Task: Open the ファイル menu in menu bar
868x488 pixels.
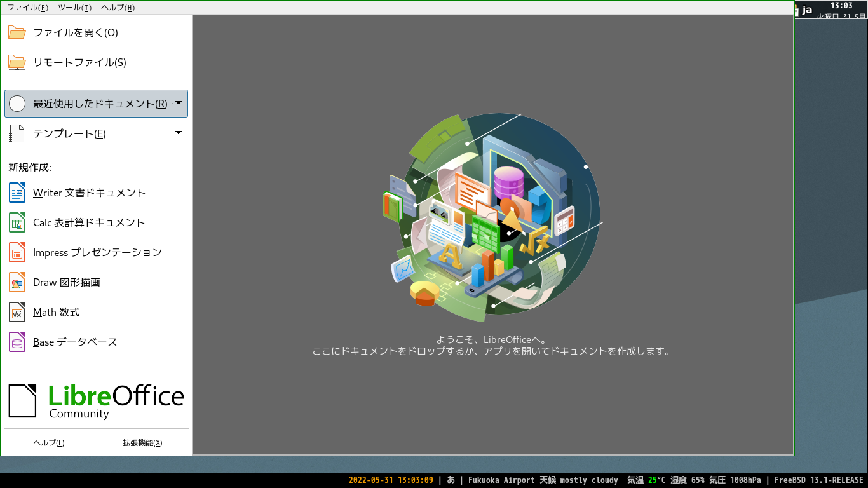Action: tap(27, 8)
